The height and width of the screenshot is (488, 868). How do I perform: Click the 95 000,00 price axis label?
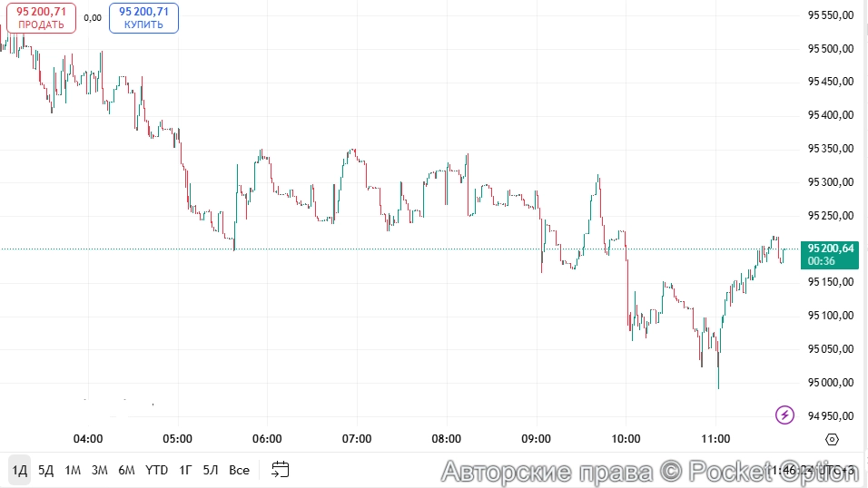[x=830, y=383]
